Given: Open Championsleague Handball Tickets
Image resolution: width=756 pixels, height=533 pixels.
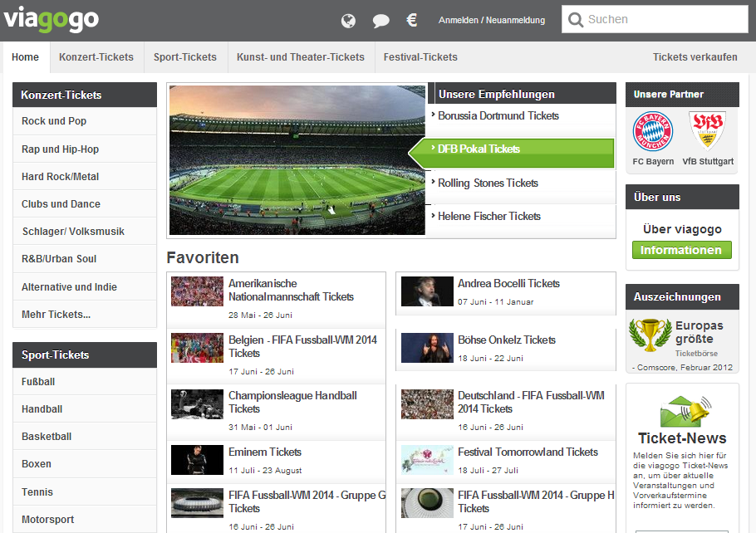Looking at the screenshot, I should point(292,402).
